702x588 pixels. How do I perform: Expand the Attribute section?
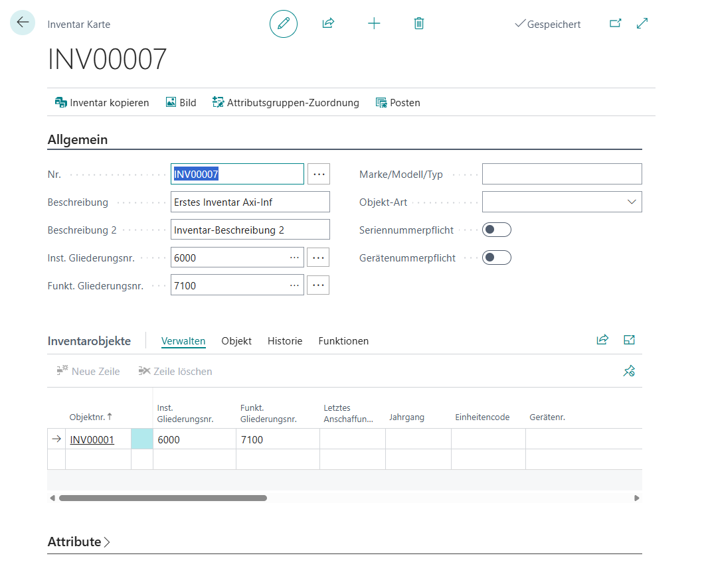(79, 542)
